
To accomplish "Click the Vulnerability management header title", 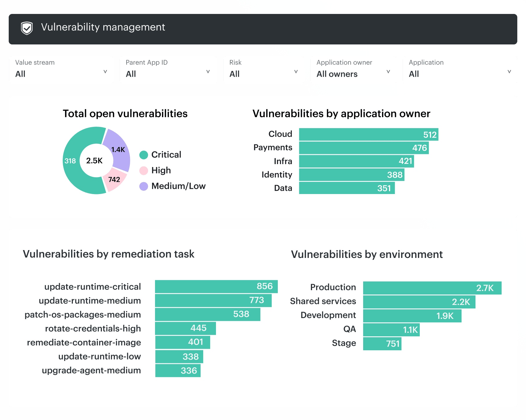I will [x=103, y=27].
